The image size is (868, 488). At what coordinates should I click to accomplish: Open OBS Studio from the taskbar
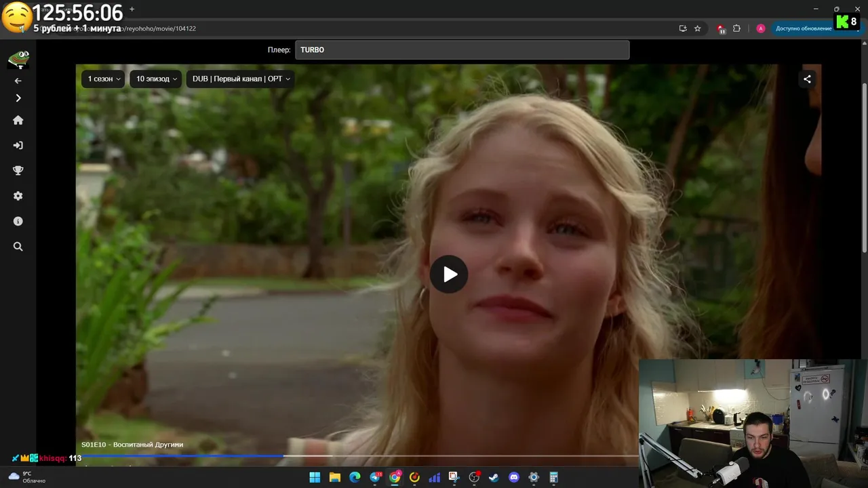click(474, 477)
